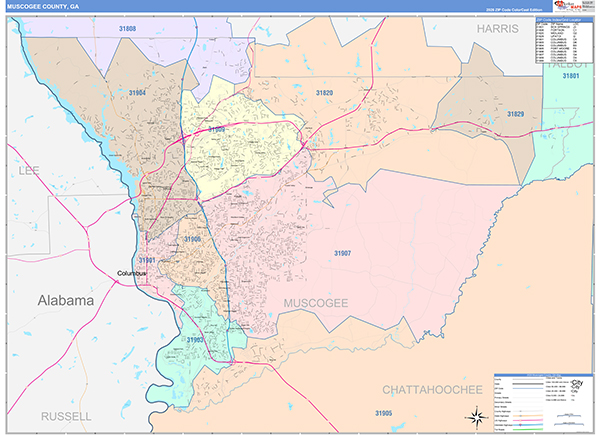Click the 31904 ZIP code label

tap(137, 93)
